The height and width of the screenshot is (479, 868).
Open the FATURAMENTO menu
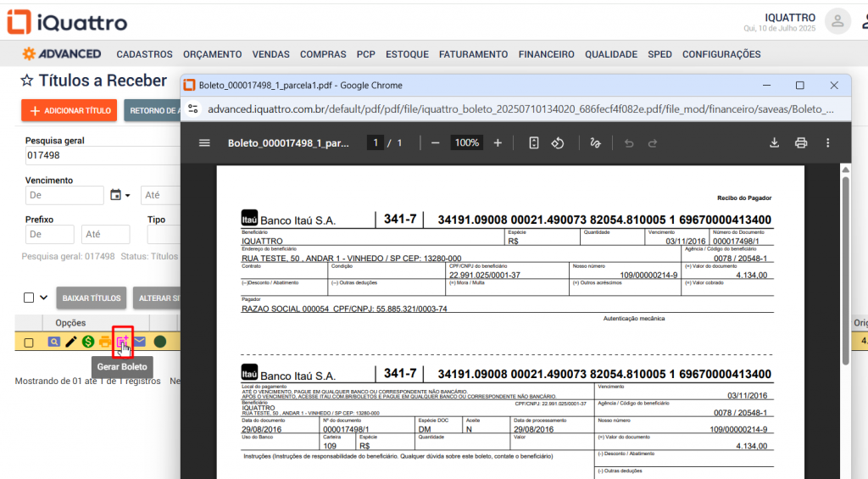(473, 54)
